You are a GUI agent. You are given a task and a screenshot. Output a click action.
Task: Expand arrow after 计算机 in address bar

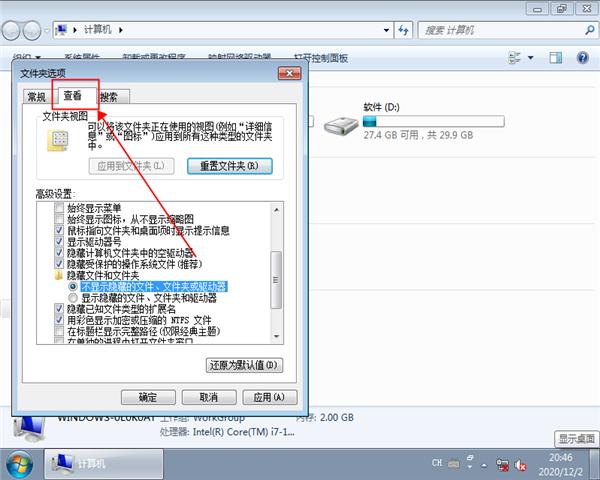pyautogui.click(x=121, y=30)
